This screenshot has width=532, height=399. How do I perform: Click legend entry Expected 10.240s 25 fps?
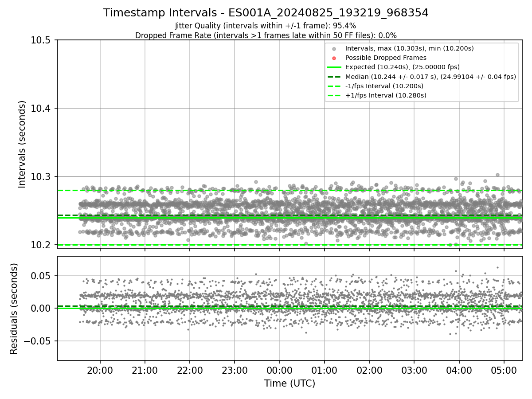coord(403,67)
